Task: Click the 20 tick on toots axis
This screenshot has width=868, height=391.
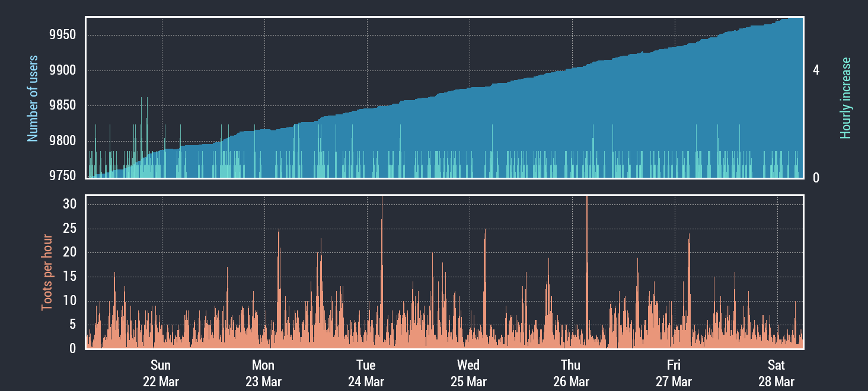Action: [71, 253]
